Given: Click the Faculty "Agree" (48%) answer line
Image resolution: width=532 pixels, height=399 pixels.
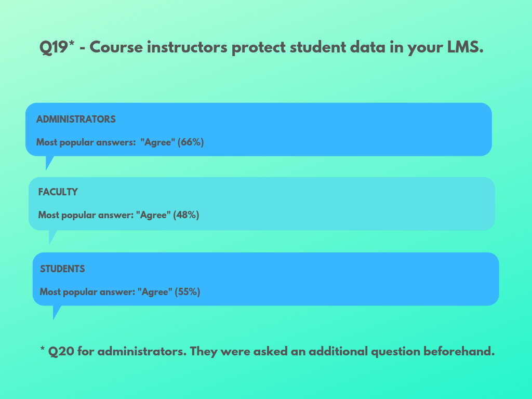Looking at the screenshot, I should point(118,215).
